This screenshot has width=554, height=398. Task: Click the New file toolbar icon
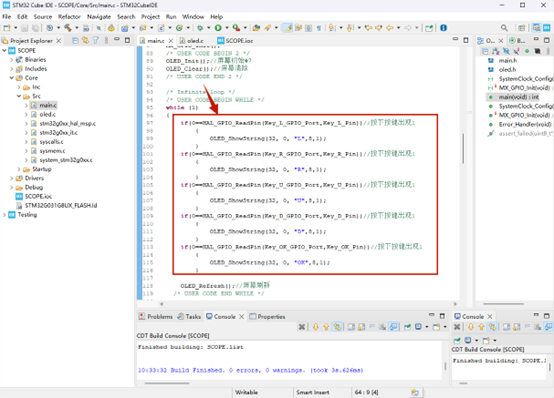[7, 28]
